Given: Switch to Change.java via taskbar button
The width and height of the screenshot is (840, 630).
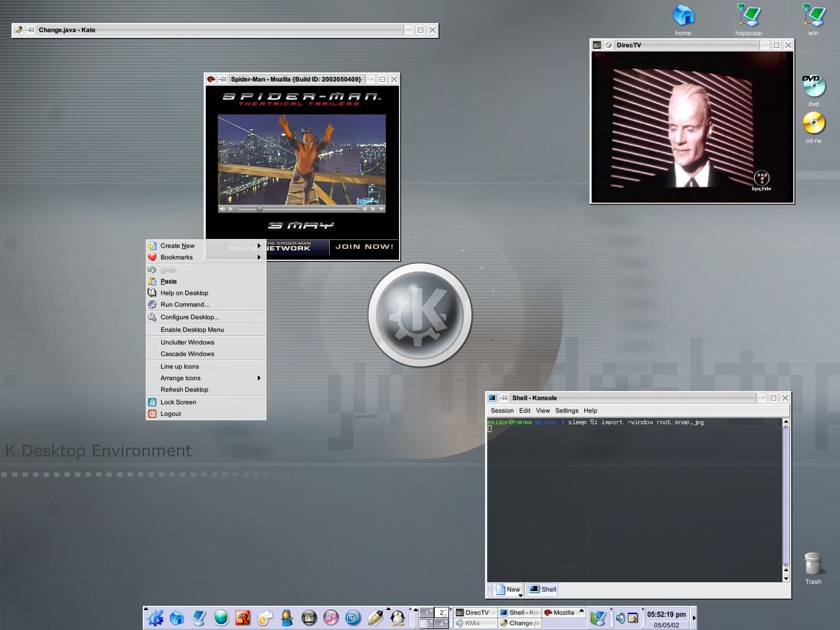Looking at the screenshot, I should [520, 623].
